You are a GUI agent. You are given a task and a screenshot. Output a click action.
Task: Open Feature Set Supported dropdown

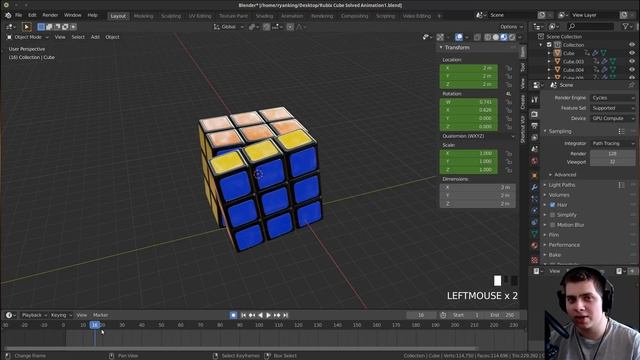click(x=613, y=108)
